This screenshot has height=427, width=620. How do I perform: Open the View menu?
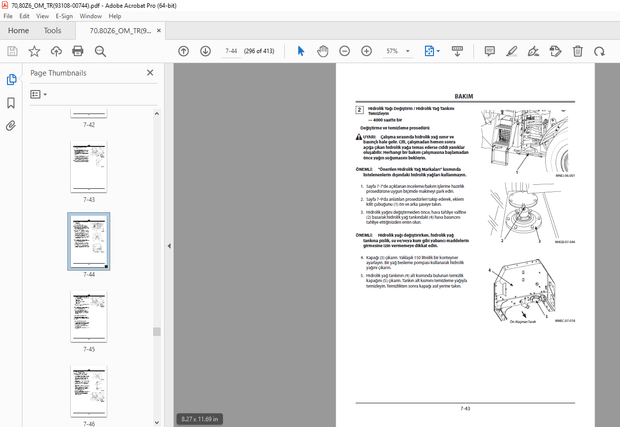pos(42,16)
